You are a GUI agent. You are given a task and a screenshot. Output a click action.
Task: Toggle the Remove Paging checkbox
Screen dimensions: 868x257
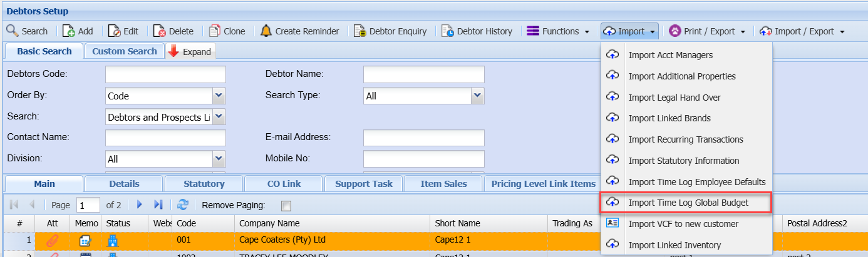(286, 205)
